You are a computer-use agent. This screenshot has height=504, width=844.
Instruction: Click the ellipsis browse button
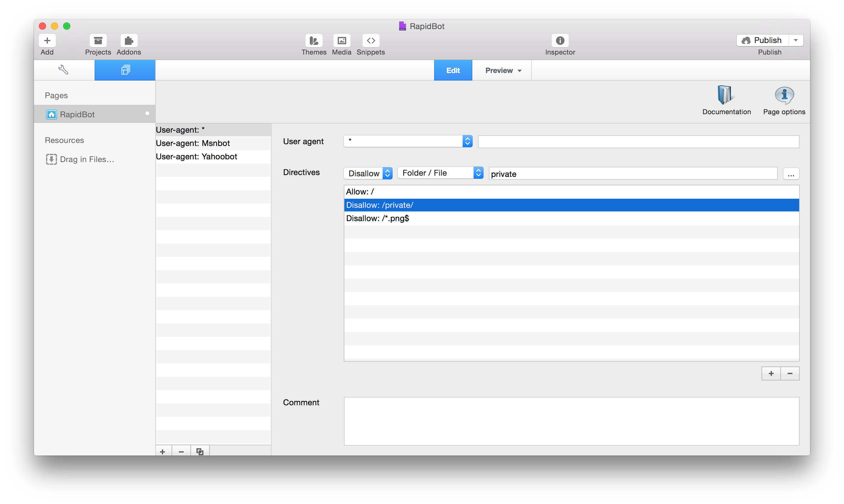[791, 174]
